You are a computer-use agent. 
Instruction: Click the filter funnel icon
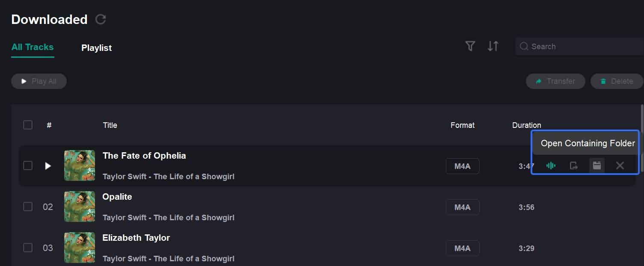click(x=470, y=46)
